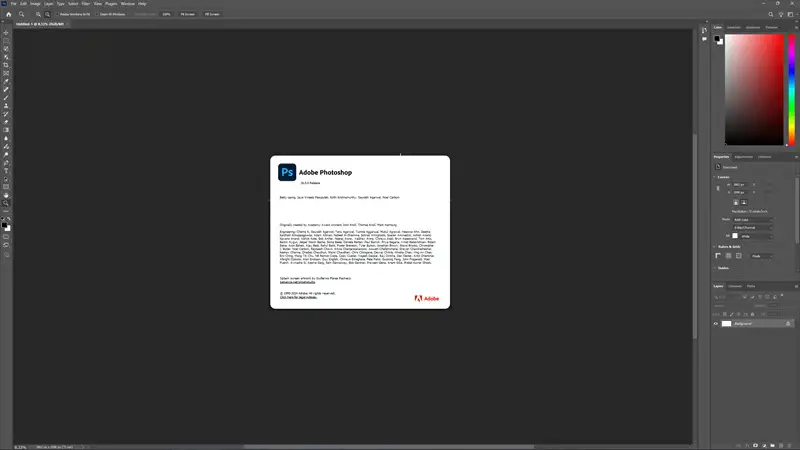Add a layer style with fx icon
Screen dimensions: 800x450
pos(747,445)
